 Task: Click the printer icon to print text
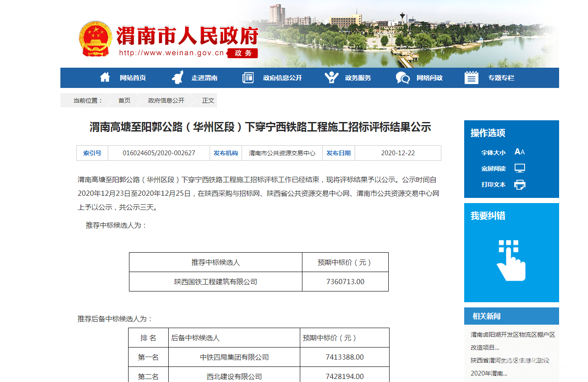(520, 185)
